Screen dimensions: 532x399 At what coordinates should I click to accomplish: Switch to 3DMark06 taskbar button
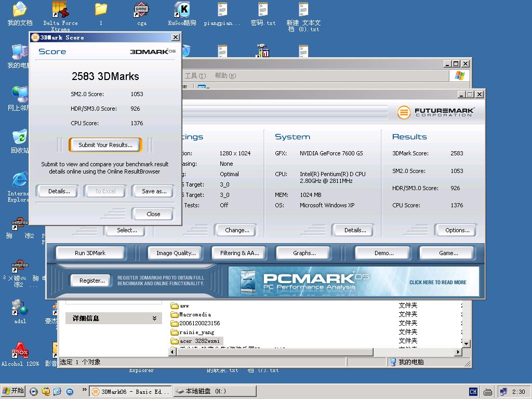pyautogui.click(x=130, y=392)
